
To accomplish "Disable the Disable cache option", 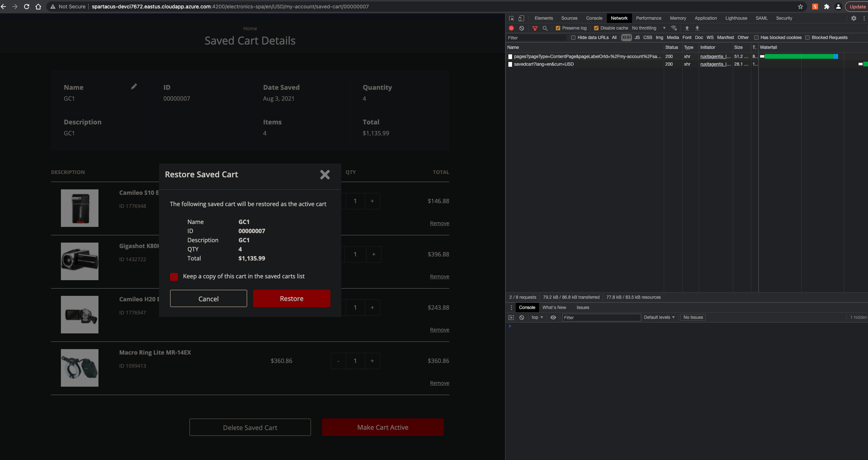I will 597,28.
